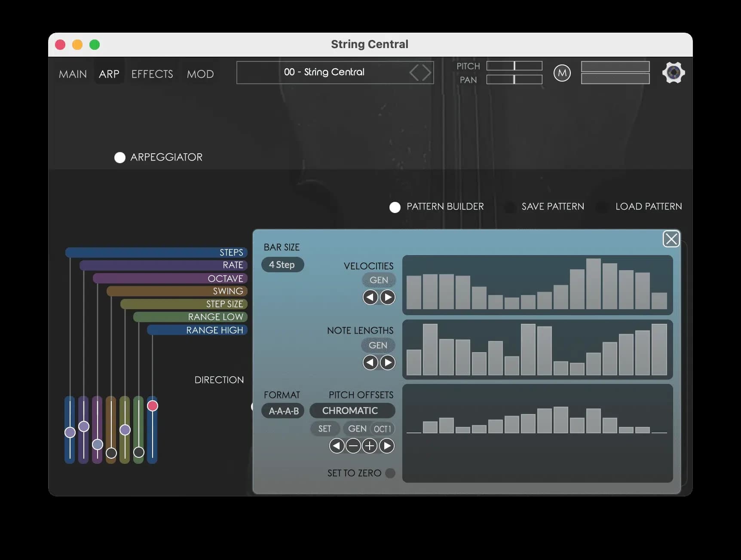Click the pitch offsets minus icon
The width and height of the screenshot is (741, 560).
(353, 446)
